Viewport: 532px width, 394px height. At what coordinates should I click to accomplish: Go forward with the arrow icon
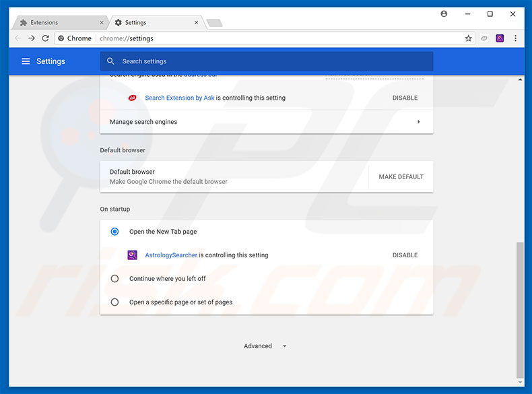32,38
